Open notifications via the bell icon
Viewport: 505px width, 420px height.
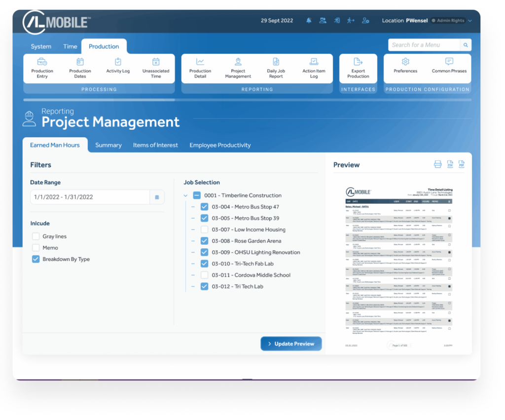(308, 20)
